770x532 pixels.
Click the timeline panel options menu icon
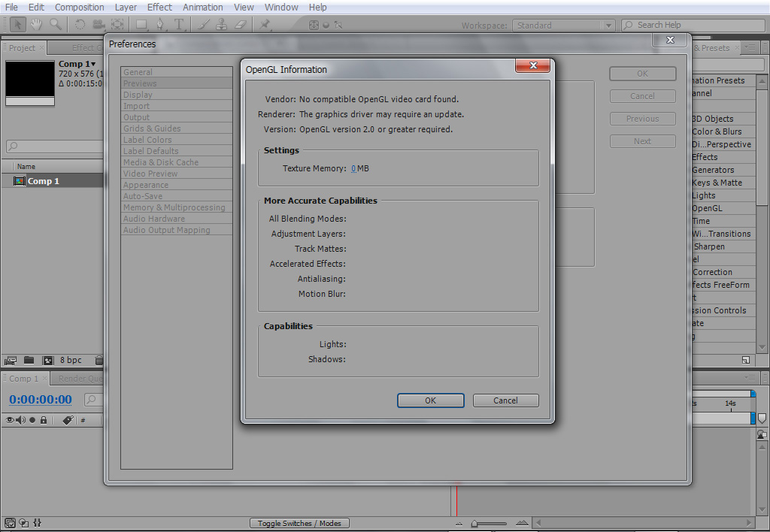tap(750, 378)
